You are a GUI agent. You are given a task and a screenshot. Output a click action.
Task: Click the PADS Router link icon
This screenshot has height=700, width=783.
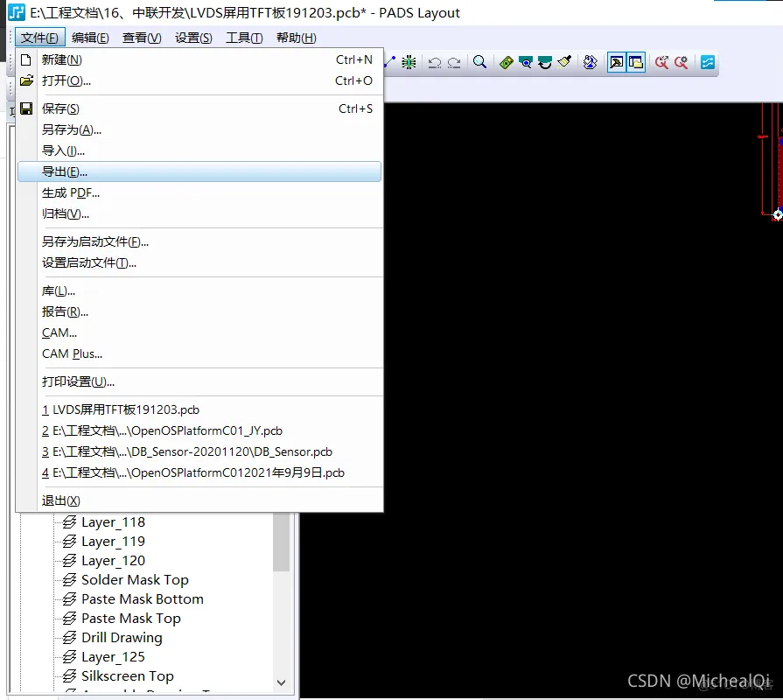591,62
